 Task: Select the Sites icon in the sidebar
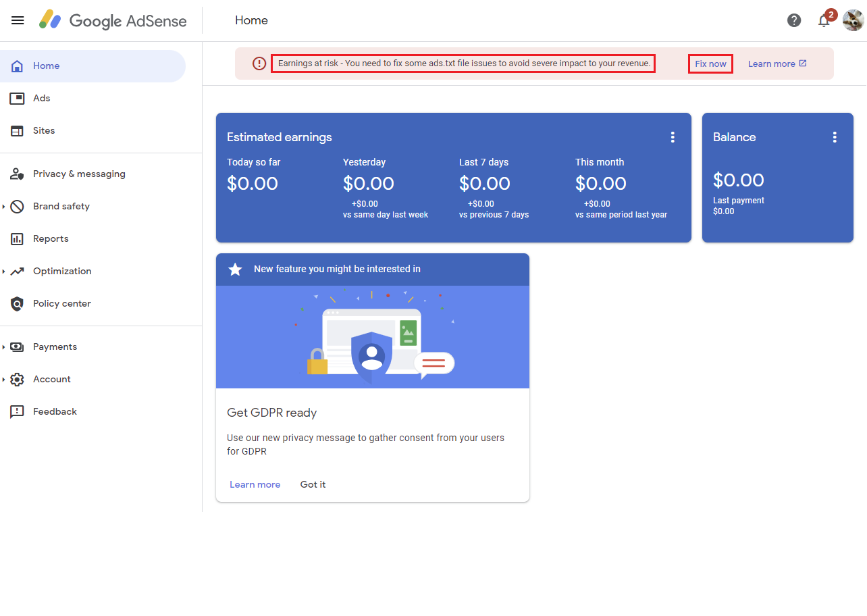pos(17,130)
